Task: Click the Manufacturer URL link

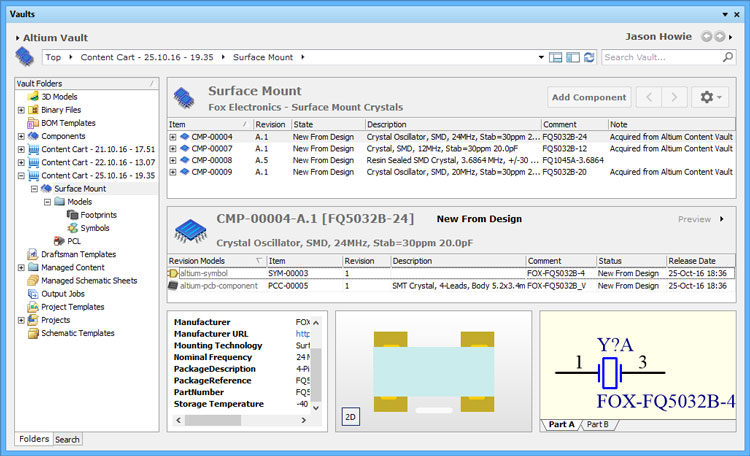Action: coord(302,334)
